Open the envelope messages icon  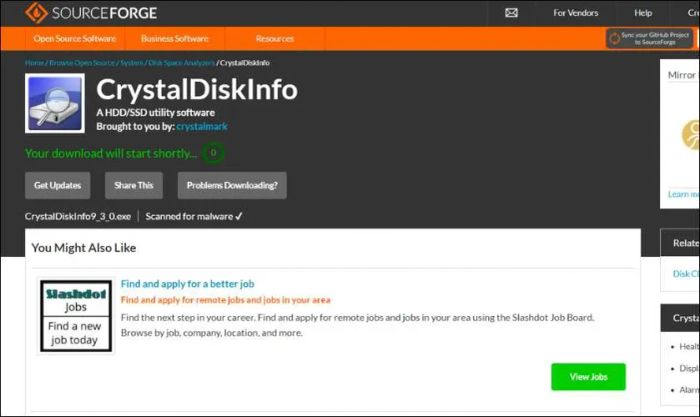511,13
